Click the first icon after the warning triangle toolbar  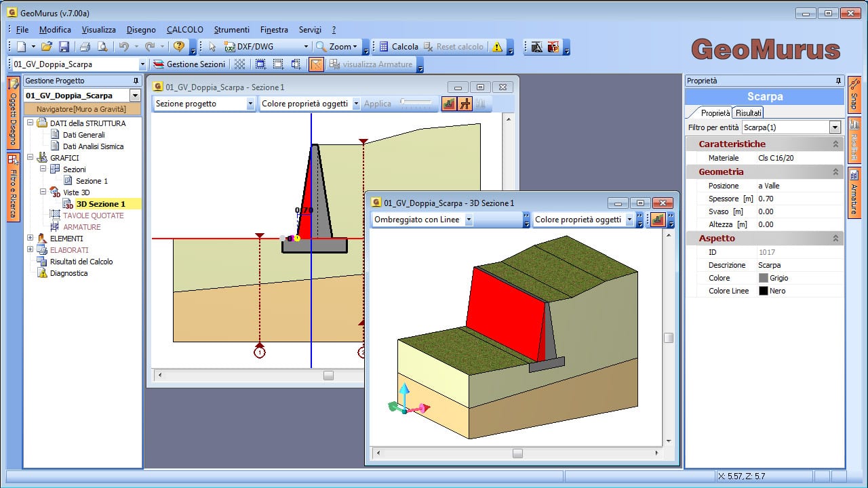coord(536,47)
